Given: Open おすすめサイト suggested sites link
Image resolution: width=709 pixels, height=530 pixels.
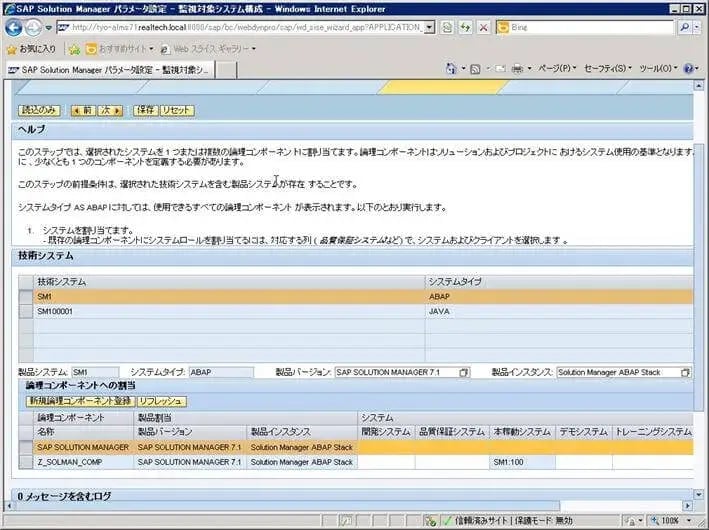Looking at the screenshot, I should coord(120,48).
